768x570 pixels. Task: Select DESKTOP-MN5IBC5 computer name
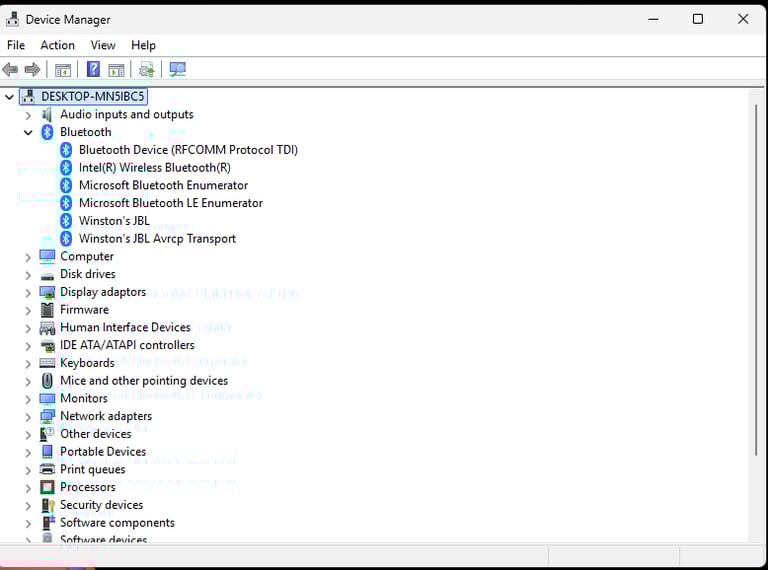point(93,96)
